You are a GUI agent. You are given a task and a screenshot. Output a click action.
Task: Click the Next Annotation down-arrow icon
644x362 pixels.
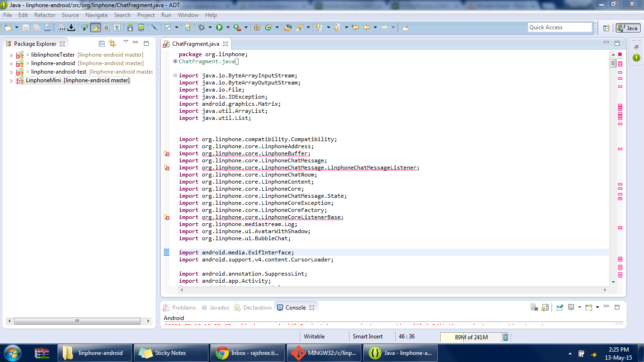[319, 27]
